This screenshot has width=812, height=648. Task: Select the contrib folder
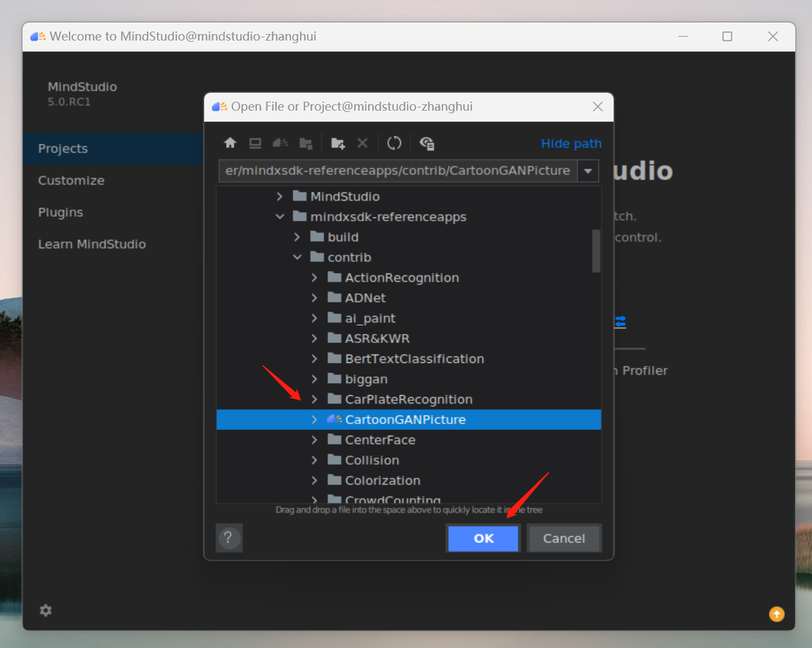(x=409, y=257)
